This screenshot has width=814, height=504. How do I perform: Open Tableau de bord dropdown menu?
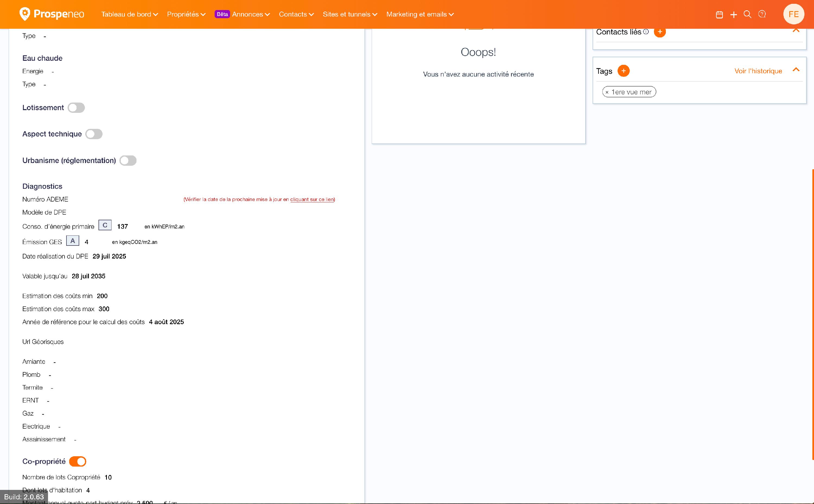pyautogui.click(x=129, y=14)
